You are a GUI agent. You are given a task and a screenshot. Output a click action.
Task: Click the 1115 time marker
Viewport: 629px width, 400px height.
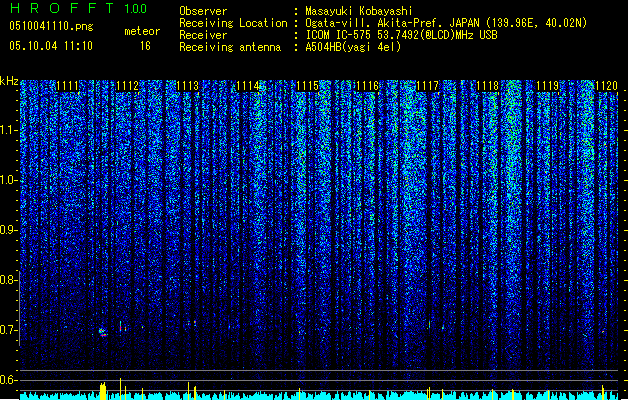click(307, 86)
